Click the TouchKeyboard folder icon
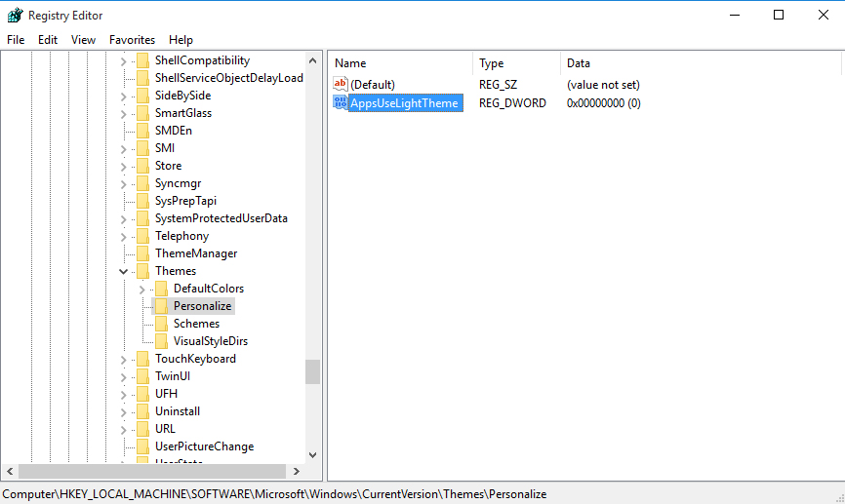 coord(142,359)
